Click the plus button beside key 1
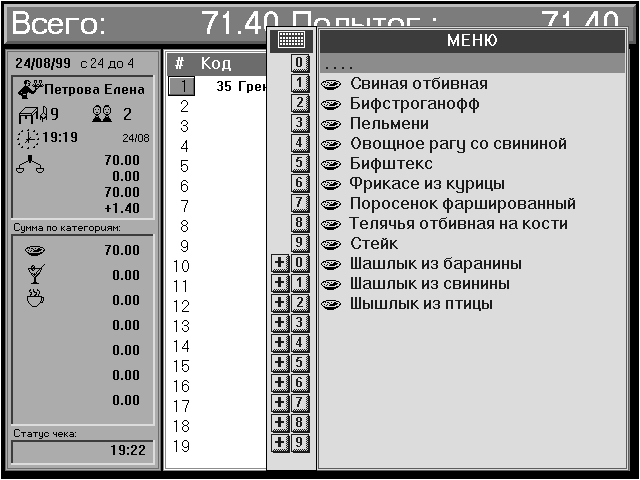 pos(280,283)
